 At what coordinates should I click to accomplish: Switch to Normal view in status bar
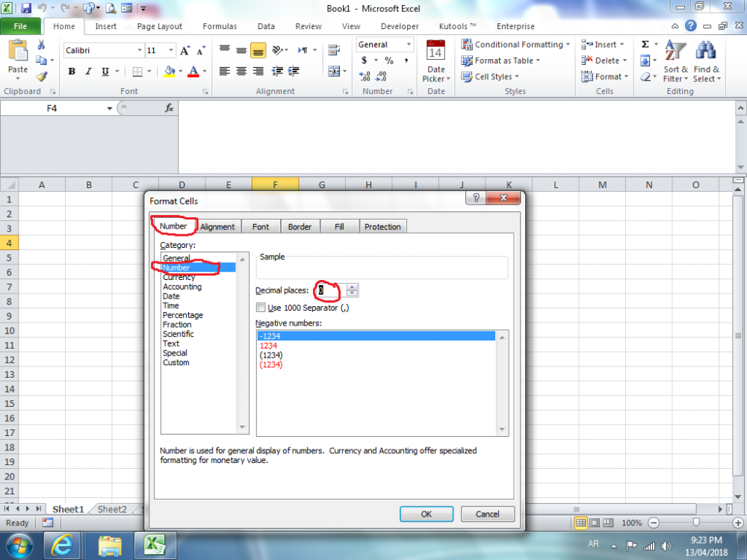pos(580,523)
